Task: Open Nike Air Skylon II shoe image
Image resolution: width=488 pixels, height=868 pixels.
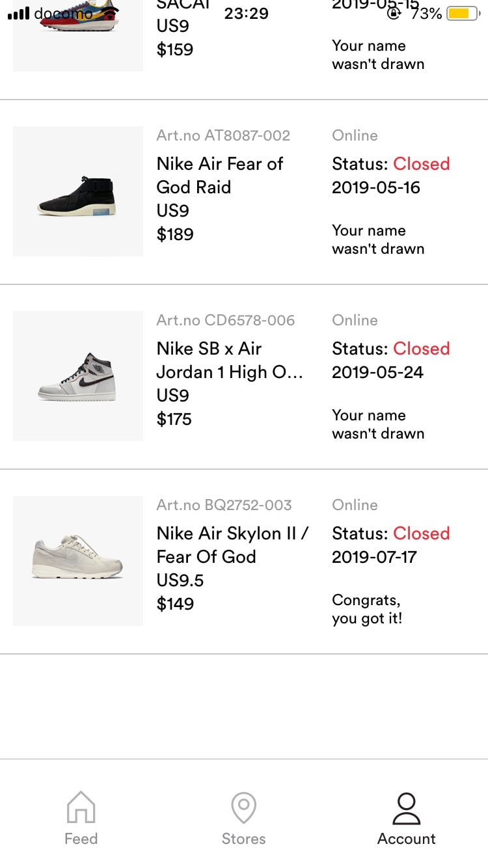Action: 78,561
